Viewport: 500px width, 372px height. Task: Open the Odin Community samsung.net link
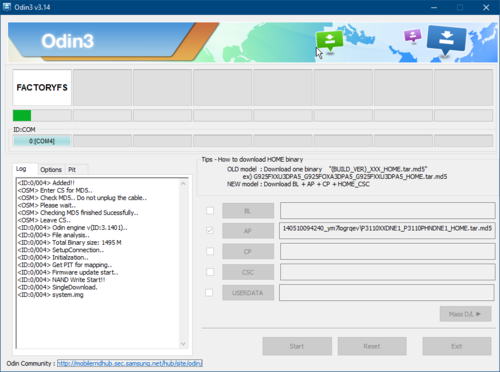click(x=130, y=363)
